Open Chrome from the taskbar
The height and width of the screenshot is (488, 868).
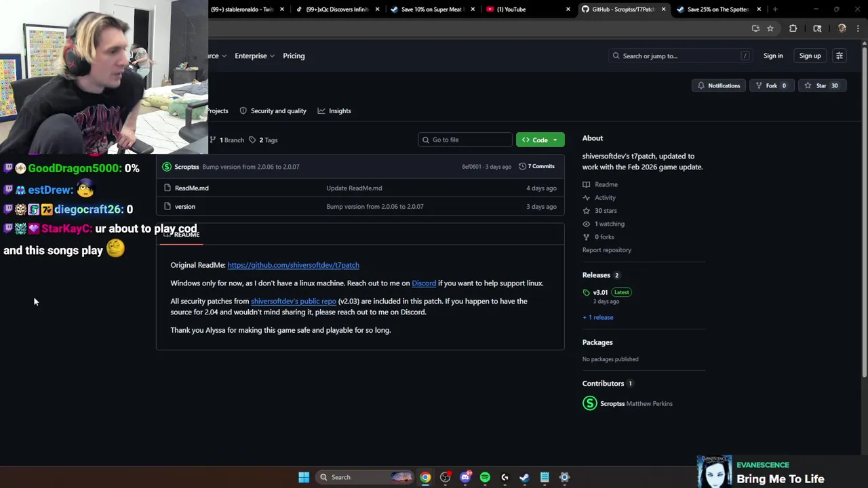(x=425, y=477)
